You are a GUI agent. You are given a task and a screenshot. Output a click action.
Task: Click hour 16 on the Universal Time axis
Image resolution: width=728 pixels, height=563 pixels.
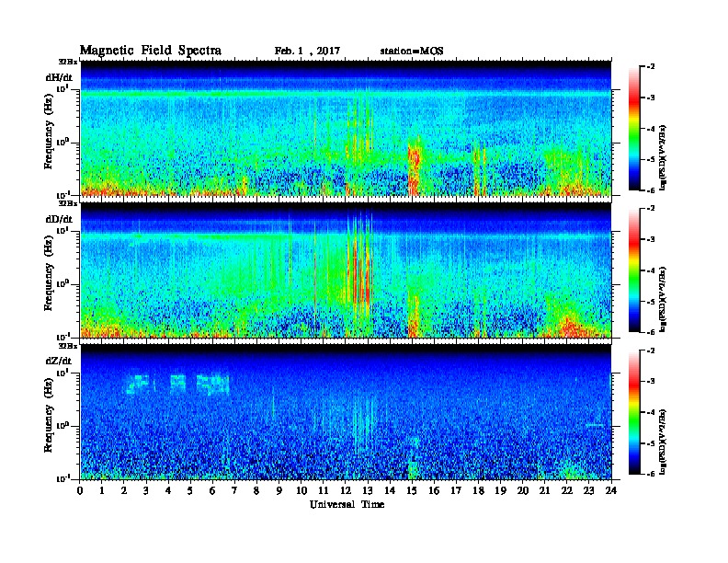click(x=434, y=490)
